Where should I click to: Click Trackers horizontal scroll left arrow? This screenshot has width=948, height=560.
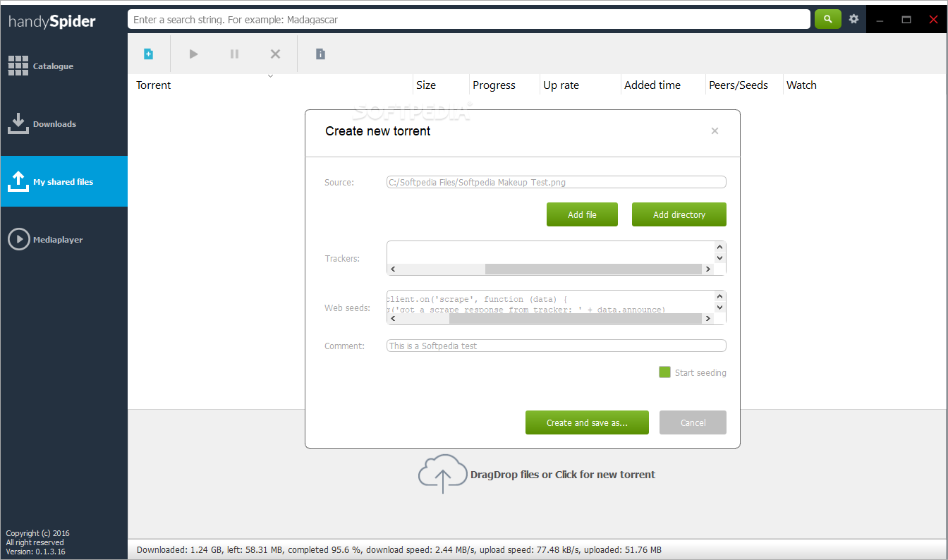coord(393,269)
